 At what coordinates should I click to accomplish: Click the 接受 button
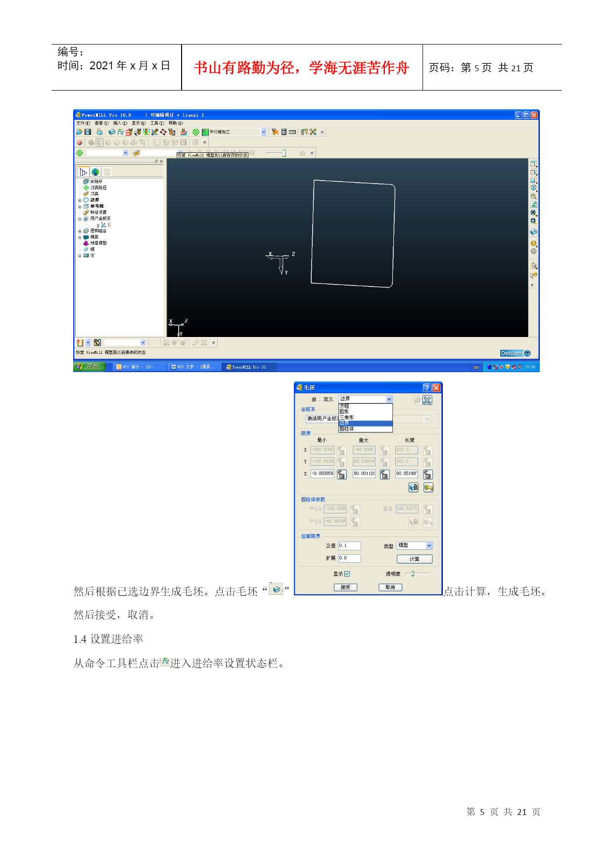(345, 587)
